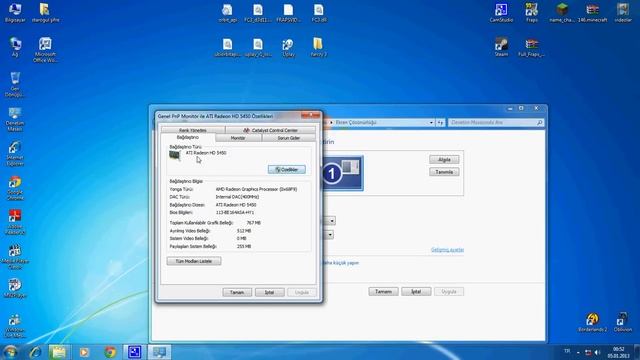This screenshot has height=360, width=640.
Task: Open the Oblivion desktop shortcut
Action: 623,322
